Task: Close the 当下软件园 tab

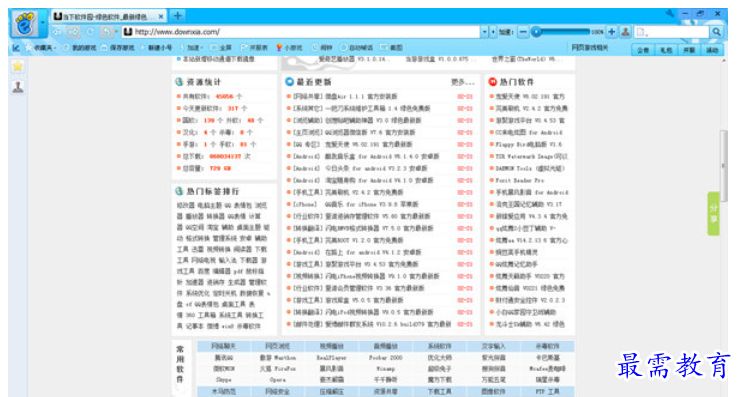Action: tap(161, 17)
